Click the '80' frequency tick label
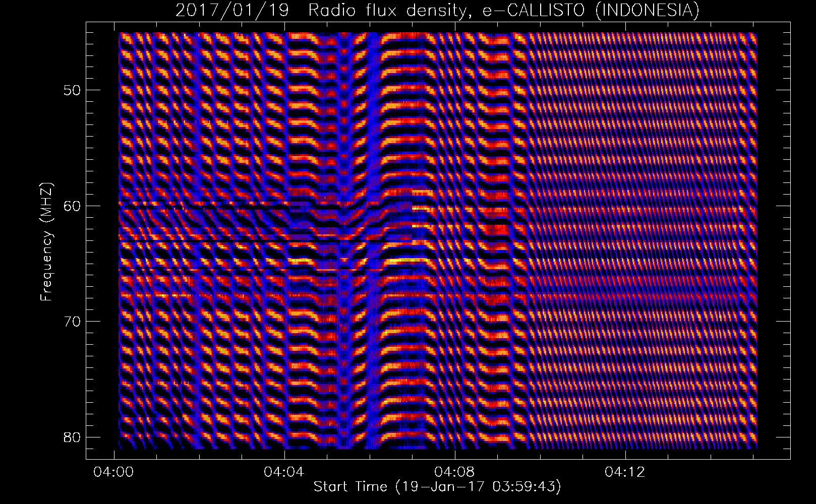The height and width of the screenshot is (504, 816). pos(71,436)
